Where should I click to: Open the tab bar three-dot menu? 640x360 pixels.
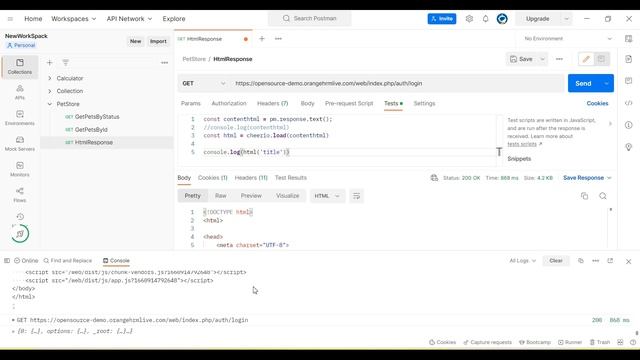pyautogui.click(x=278, y=39)
